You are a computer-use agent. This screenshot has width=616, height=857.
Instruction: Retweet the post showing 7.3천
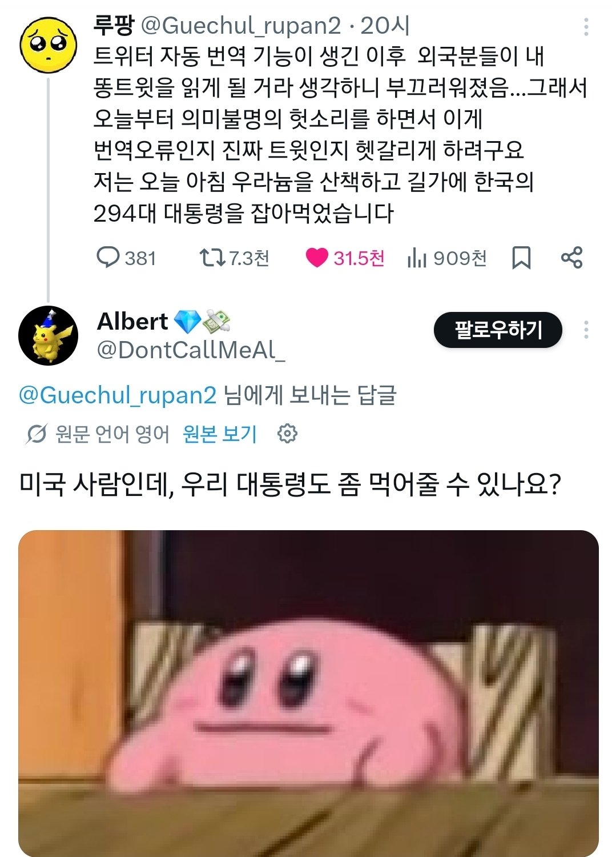[233, 258]
